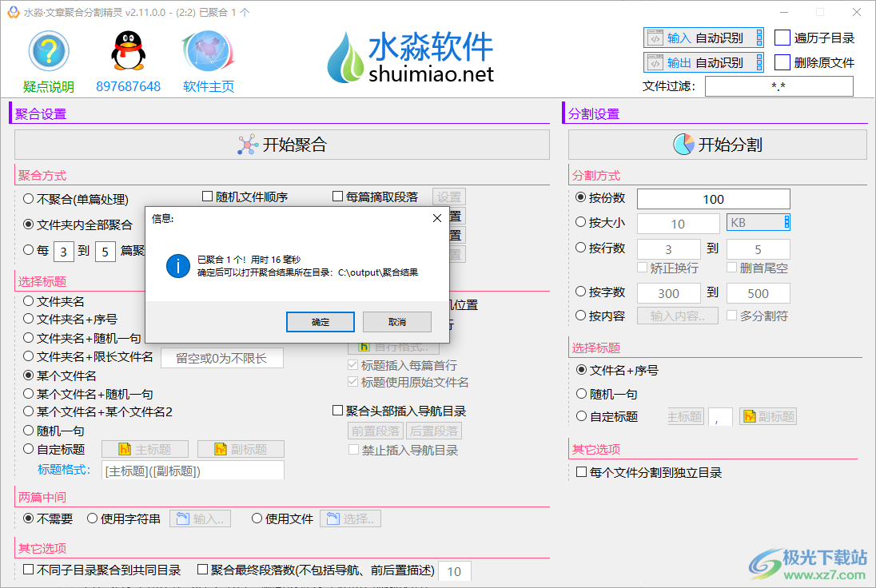The width and height of the screenshot is (876, 588).
Task: Click the 分割设置 section heading
Action: tap(594, 114)
